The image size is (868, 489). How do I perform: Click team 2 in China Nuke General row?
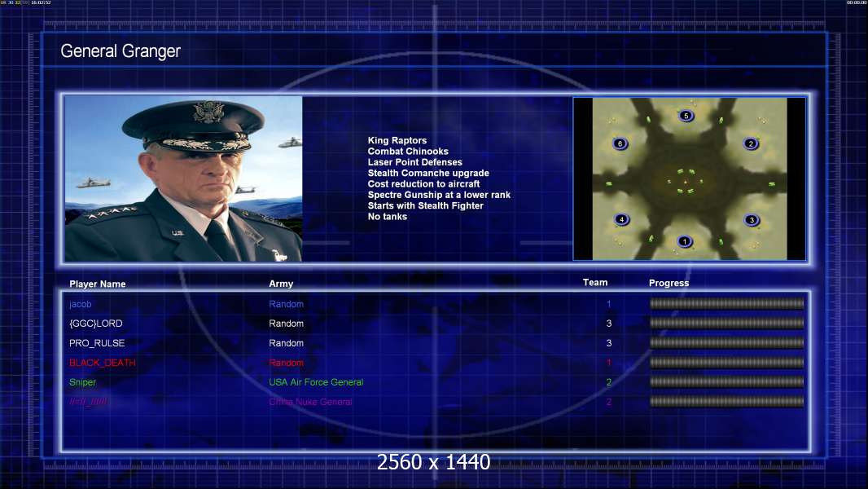[608, 402]
